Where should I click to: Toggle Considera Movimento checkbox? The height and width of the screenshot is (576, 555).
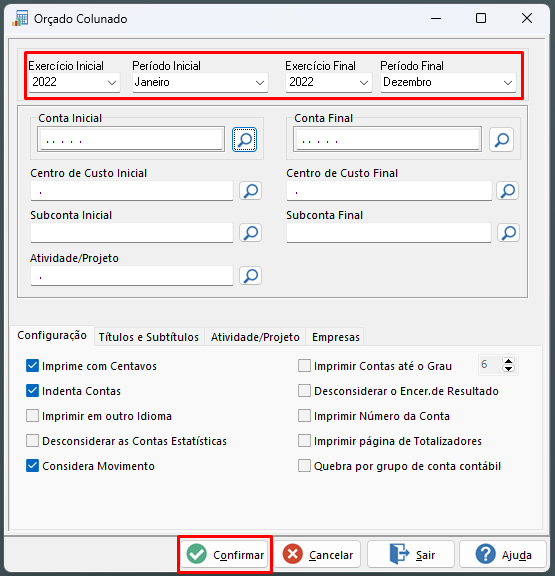[x=32, y=466]
